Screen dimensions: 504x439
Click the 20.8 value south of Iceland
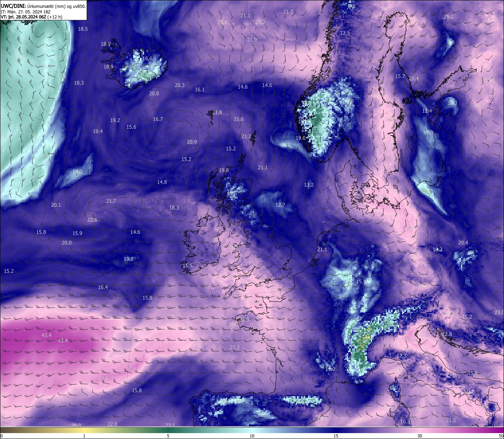pos(154,93)
